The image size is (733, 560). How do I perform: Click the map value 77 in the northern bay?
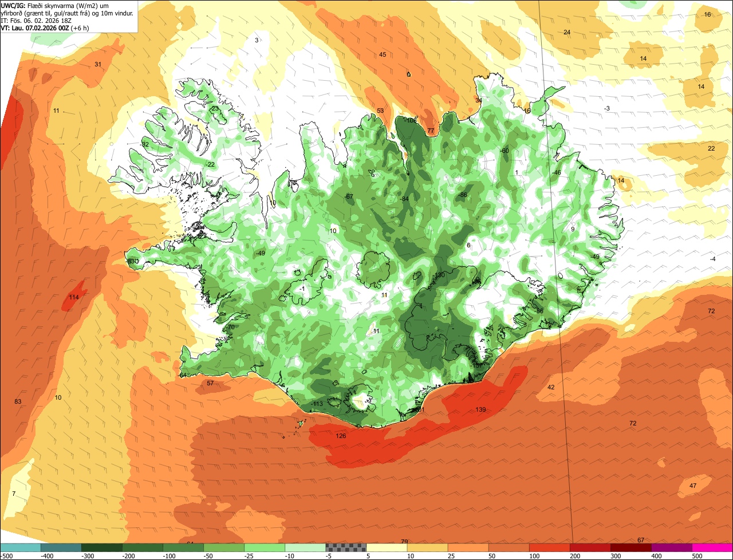pos(431,131)
